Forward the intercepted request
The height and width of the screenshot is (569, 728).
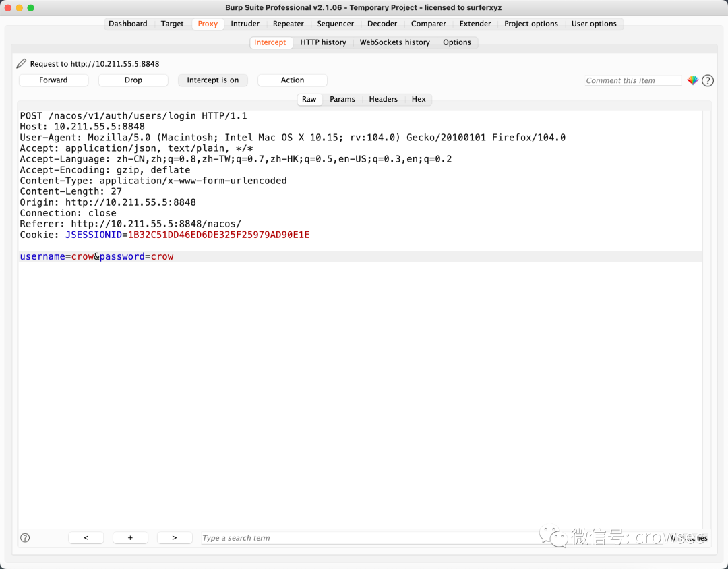click(53, 80)
